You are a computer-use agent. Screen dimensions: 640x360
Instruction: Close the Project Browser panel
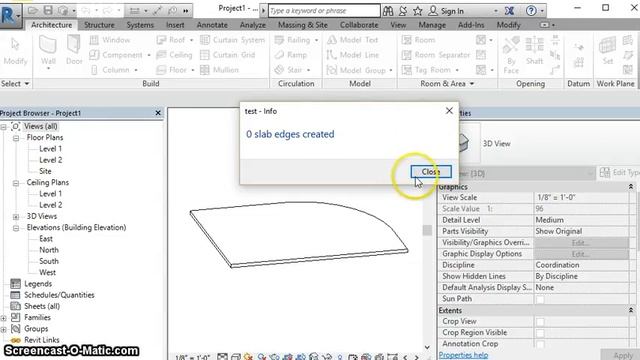coord(158,113)
